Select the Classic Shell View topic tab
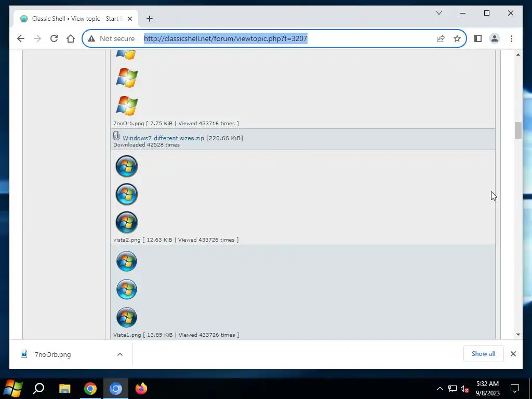 pos(76,19)
